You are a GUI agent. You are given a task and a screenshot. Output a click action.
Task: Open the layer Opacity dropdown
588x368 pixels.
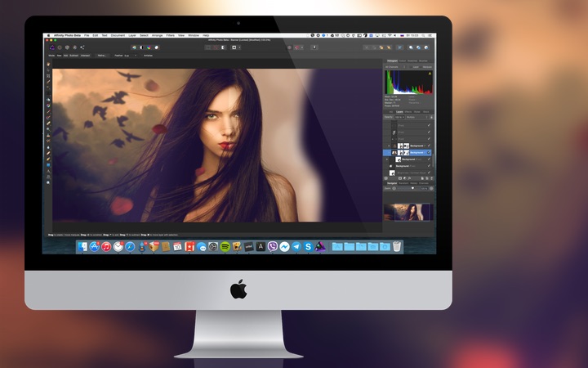(x=399, y=117)
